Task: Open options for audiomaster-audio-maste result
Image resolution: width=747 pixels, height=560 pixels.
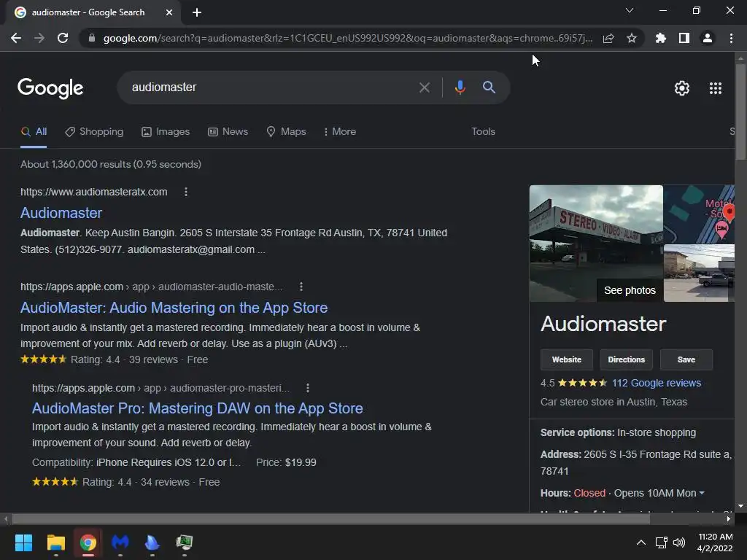Action: coord(301,287)
